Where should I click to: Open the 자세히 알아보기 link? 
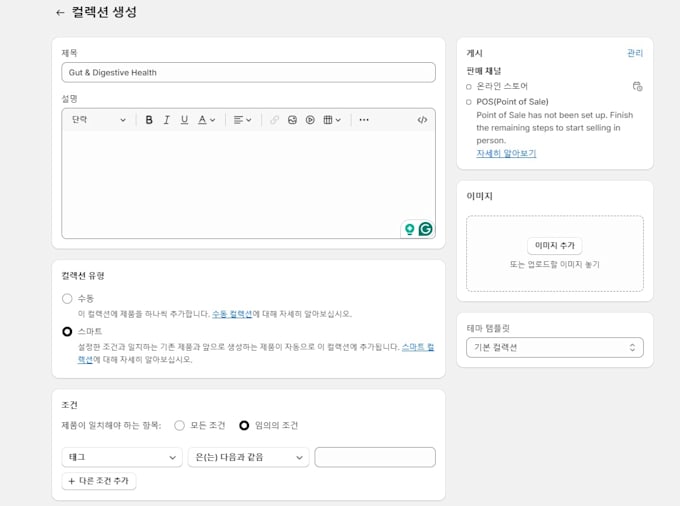506,153
